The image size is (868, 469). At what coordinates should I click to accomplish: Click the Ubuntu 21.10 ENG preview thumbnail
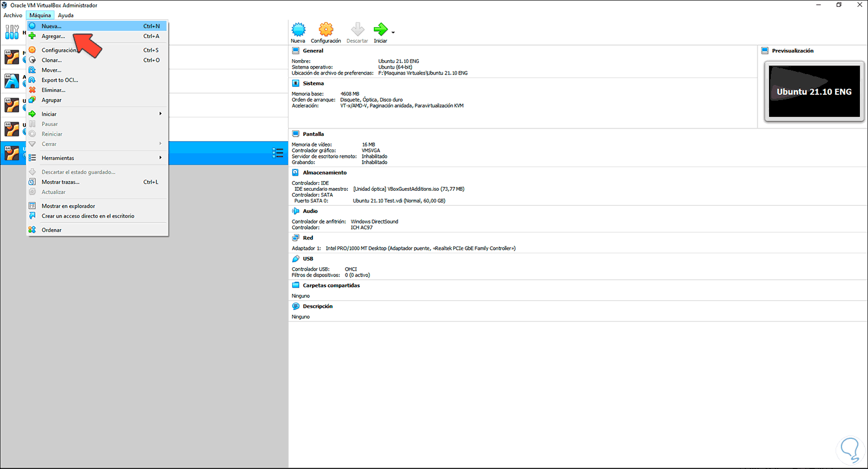814,92
